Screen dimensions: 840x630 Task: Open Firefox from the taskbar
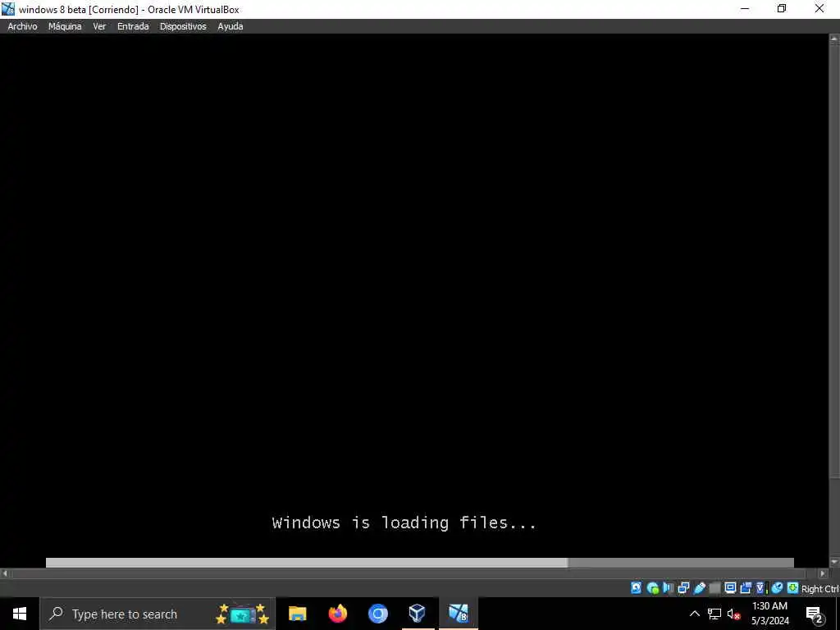click(337, 614)
